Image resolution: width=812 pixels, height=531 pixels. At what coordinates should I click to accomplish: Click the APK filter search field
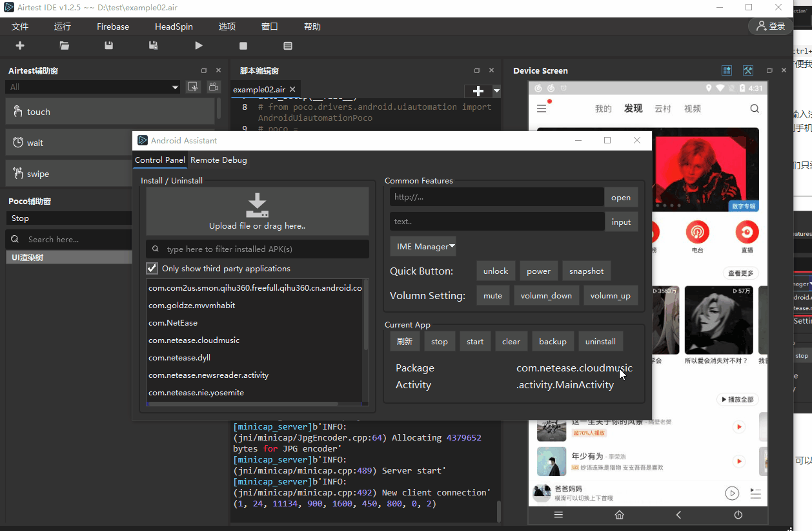tap(258, 249)
